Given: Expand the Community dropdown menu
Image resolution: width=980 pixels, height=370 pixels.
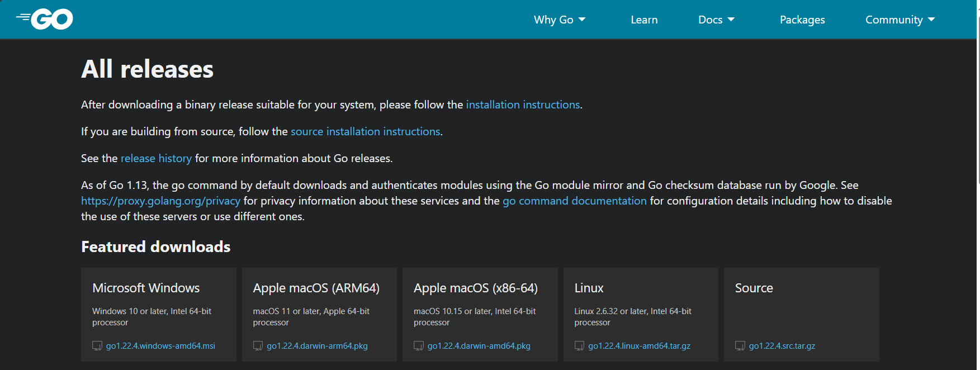Looking at the screenshot, I should pos(900,20).
